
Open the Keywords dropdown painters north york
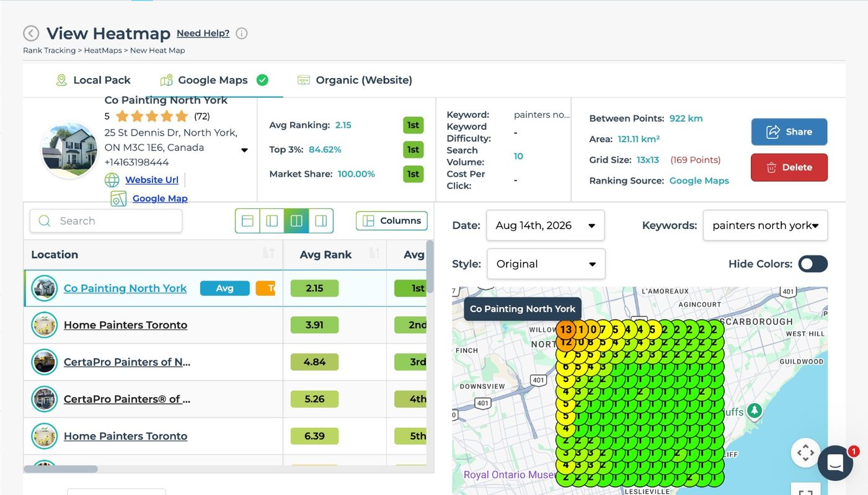tap(765, 225)
